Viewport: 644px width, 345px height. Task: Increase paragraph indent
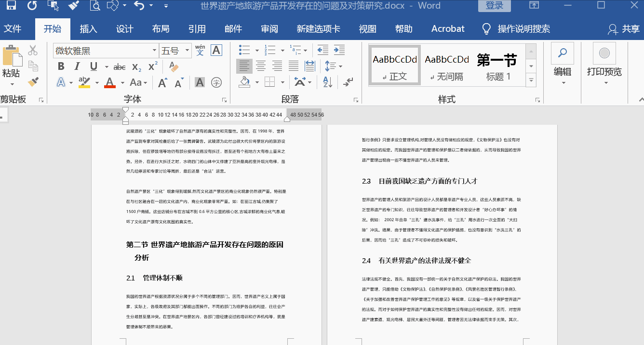[339, 50]
